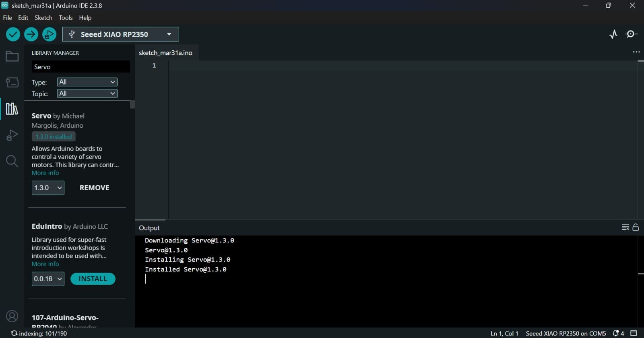The image size is (644, 338).
Task: Remove the Servo library
Action: click(95, 188)
